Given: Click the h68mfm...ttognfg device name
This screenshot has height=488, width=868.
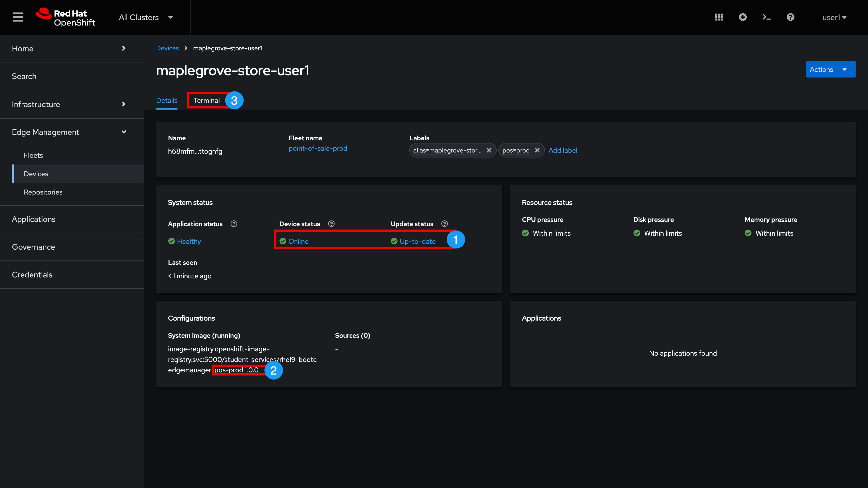Looking at the screenshot, I should pos(195,151).
